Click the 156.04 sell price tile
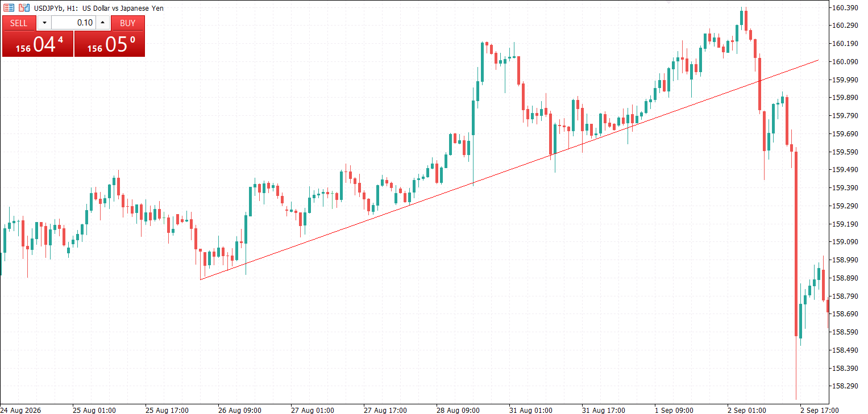The image size is (868, 414). click(x=38, y=44)
